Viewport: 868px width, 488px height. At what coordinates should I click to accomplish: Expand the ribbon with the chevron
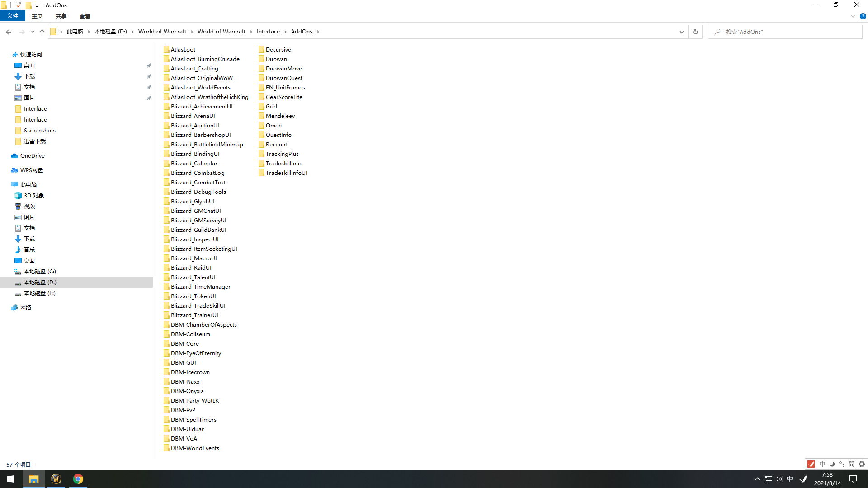pos(853,16)
